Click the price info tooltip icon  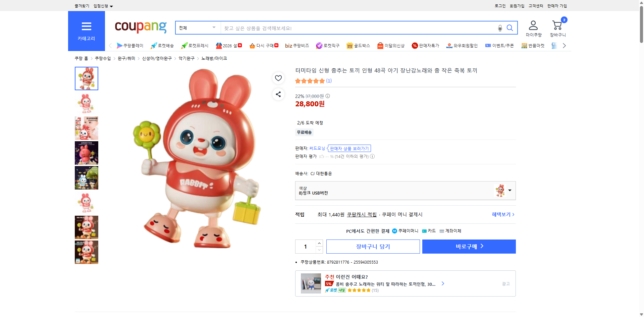coord(328,96)
